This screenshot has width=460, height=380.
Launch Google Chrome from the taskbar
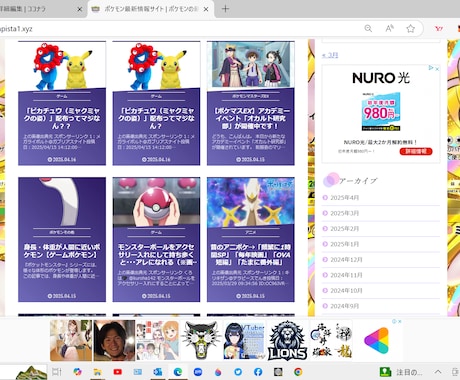point(298,372)
